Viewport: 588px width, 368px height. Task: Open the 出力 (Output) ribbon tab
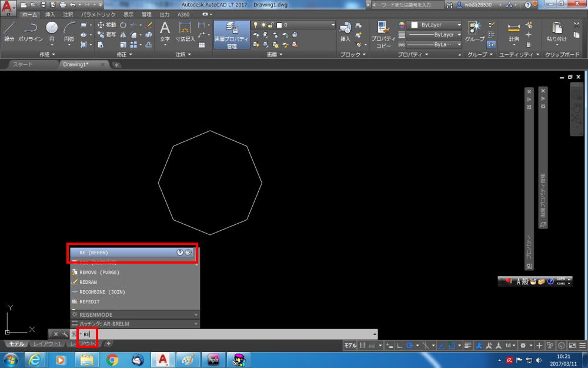click(x=165, y=15)
